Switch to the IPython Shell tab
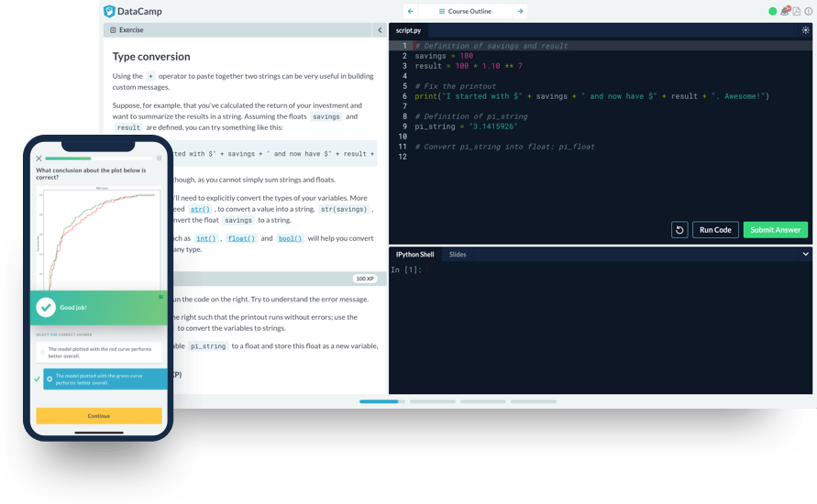Viewport: 817px width, 504px height. point(414,254)
